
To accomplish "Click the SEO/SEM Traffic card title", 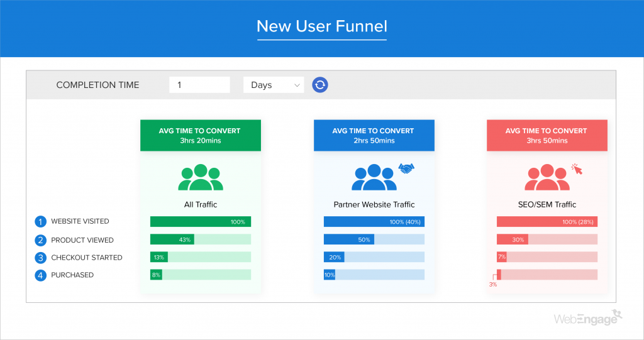I will (547, 204).
